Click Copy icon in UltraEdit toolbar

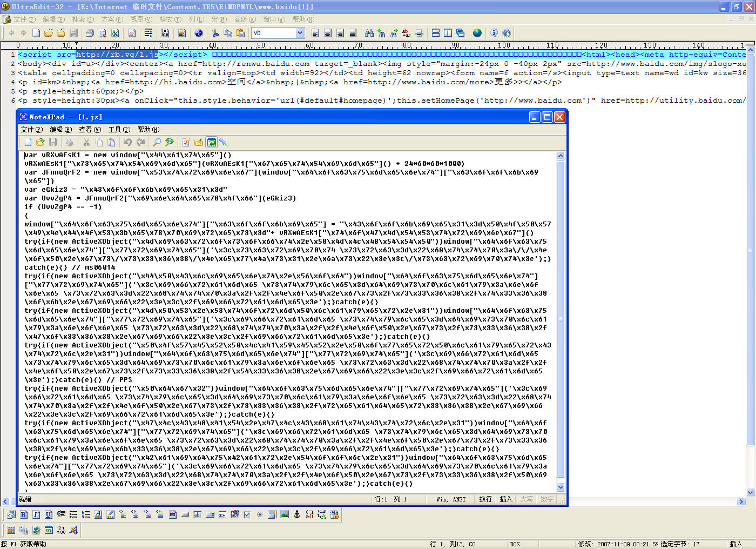point(228,33)
